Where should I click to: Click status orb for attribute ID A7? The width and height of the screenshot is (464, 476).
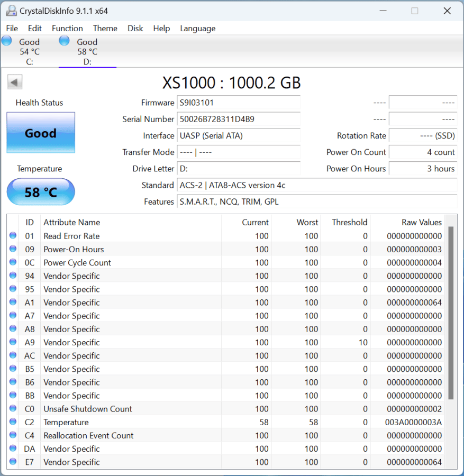13,315
